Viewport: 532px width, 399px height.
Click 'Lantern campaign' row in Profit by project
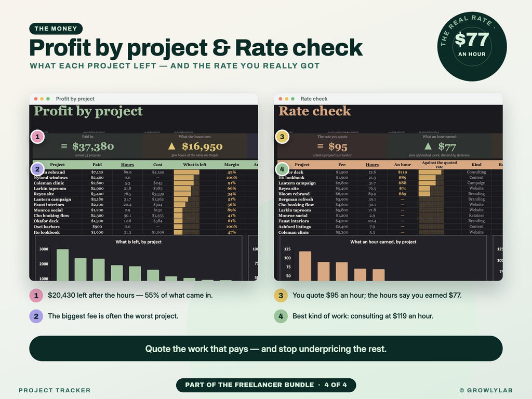[145, 199]
